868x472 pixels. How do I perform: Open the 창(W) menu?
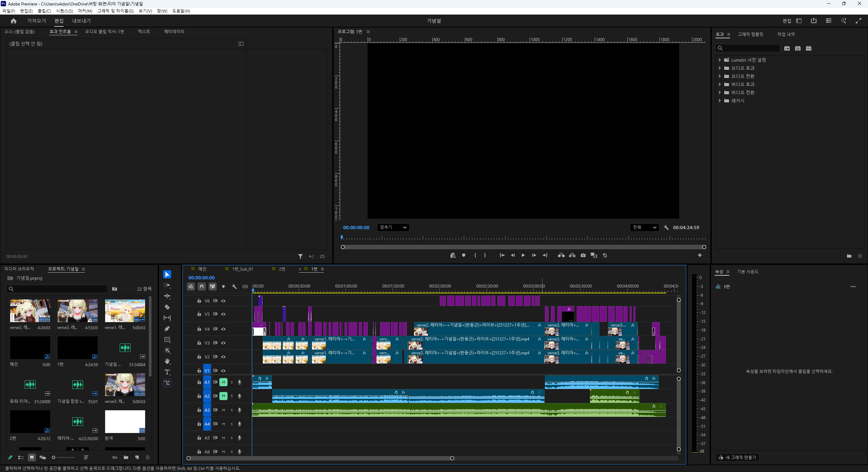click(162, 11)
